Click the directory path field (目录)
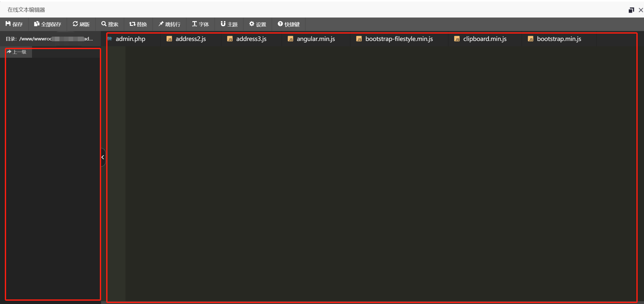The height and width of the screenshot is (304, 644). click(50, 39)
